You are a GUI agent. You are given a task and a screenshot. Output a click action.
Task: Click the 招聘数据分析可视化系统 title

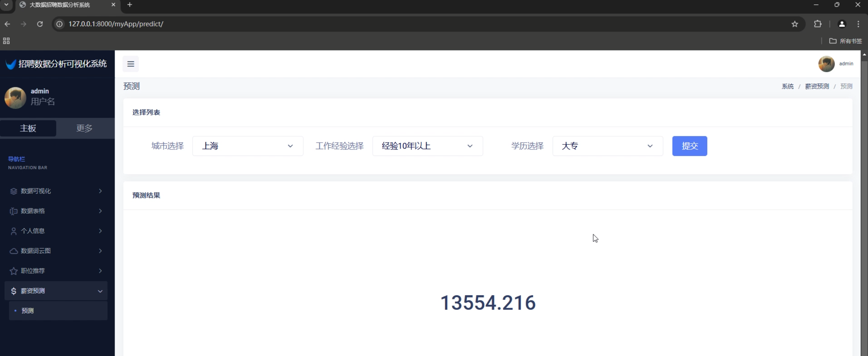(62, 64)
